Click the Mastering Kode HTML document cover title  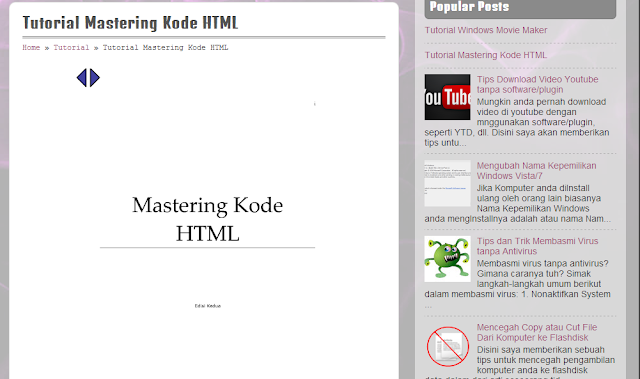coord(207,219)
